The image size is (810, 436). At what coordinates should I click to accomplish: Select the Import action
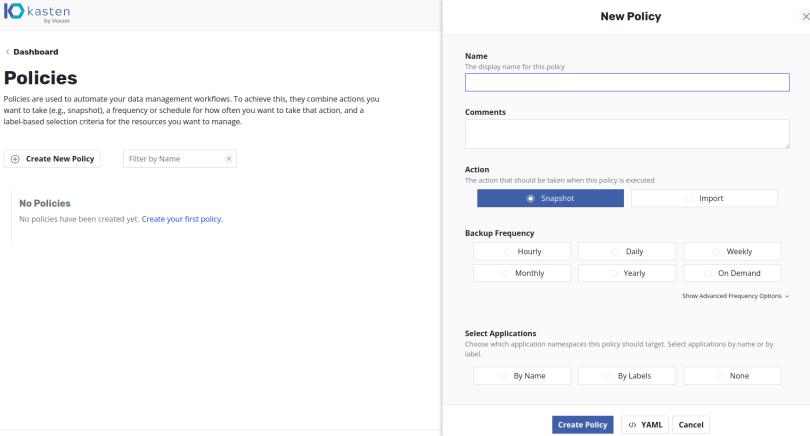[x=704, y=198]
